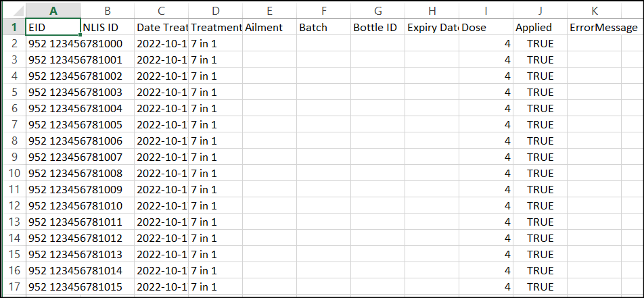
Task: Click the Bottle ID header cell
Action: click(x=377, y=28)
